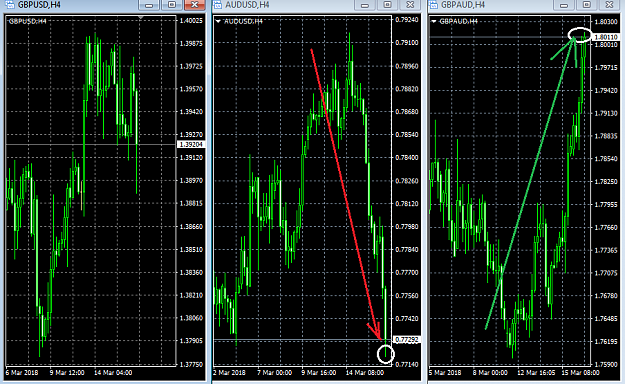This screenshot has height=384, width=625.
Task: Click the 5 Mar 2018 date label
Action: click(x=445, y=373)
